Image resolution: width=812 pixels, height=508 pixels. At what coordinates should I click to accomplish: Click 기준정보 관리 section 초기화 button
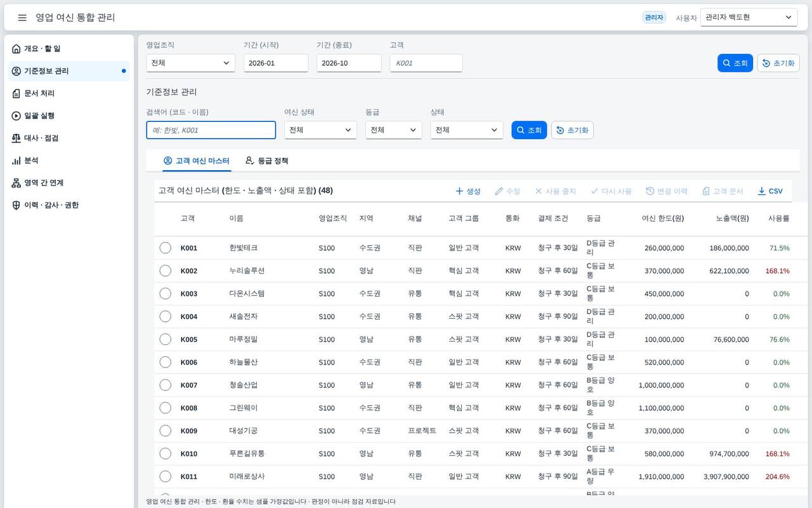(572, 130)
